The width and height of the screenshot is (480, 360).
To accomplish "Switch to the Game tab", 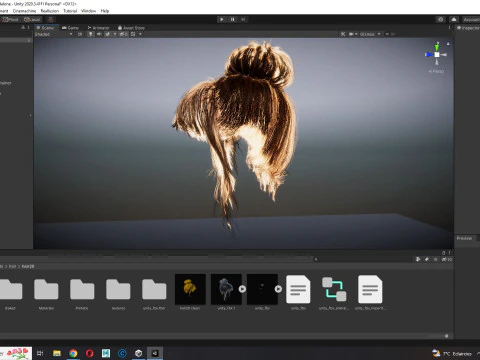I will coord(70,28).
